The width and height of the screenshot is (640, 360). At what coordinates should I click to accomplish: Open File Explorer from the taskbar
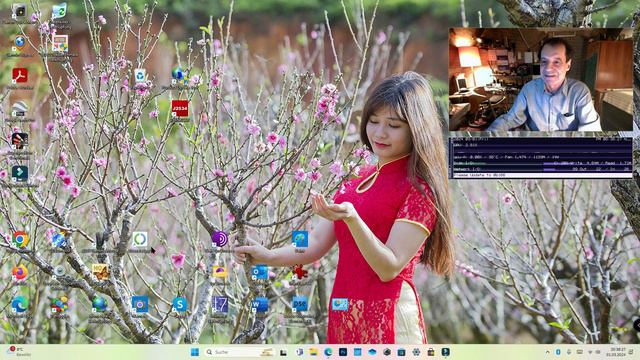point(313,352)
